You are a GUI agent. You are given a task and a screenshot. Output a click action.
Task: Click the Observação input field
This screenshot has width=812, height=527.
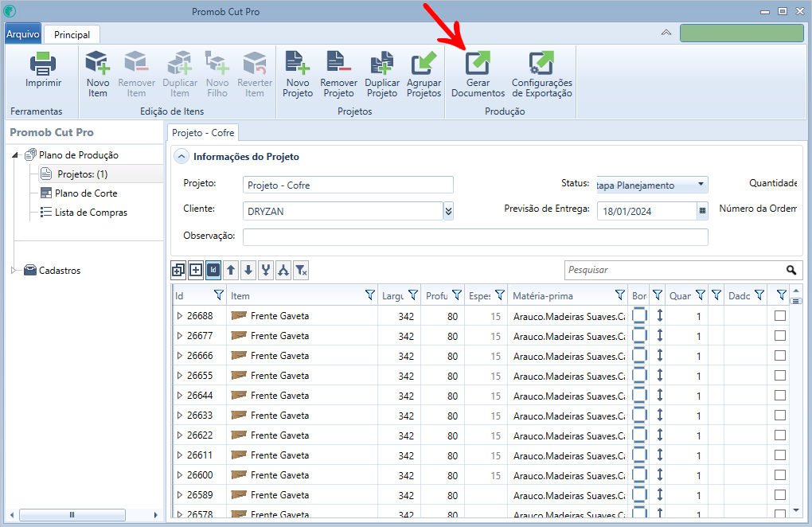click(475, 236)
